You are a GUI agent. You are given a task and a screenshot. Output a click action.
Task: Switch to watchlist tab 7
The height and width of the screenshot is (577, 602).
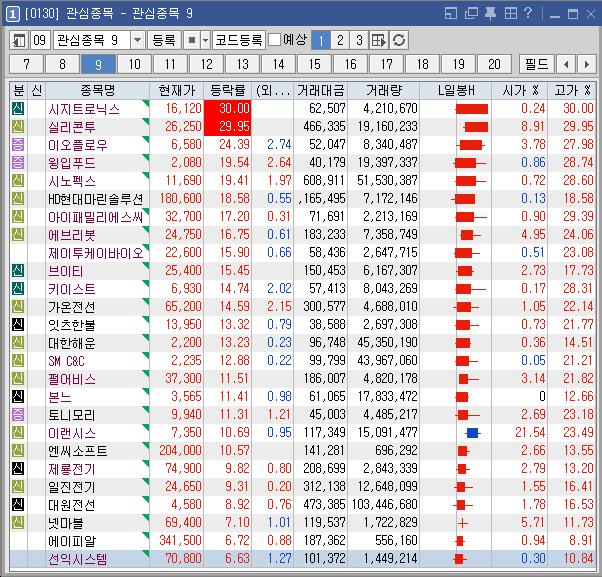point(26,64)
